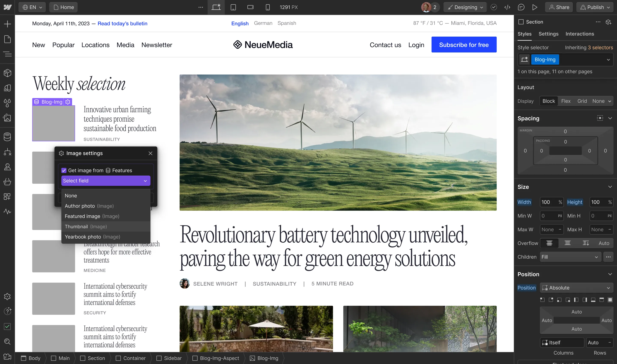Image resolution: width=617 pixels, height=364 pixels.
Task: Switch to the Interactions tab in right panel
Action: [x=580, y=33]
